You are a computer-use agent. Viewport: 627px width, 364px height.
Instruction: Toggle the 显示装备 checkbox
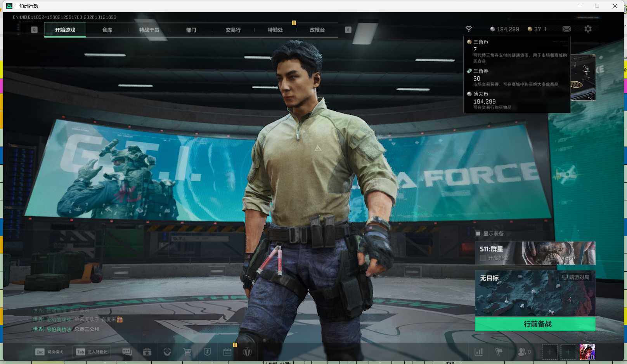point(478,233)
